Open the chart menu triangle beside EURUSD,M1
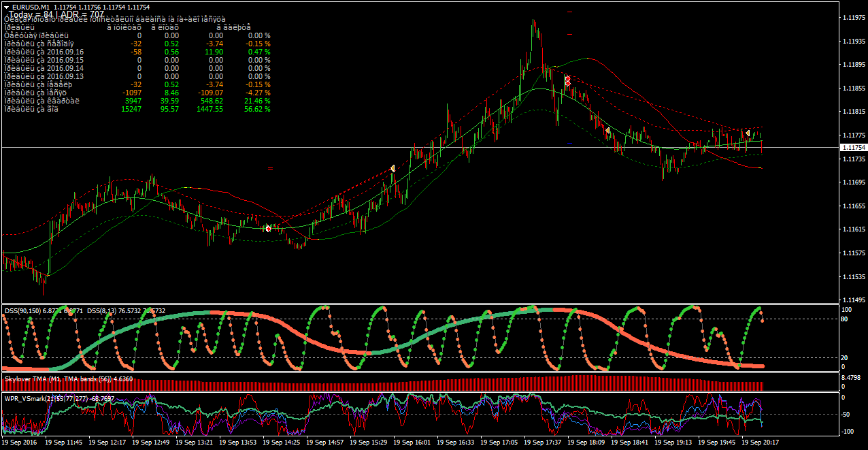Image resolution: width=868 pixels, height=450 pixels. pos(6,7)
